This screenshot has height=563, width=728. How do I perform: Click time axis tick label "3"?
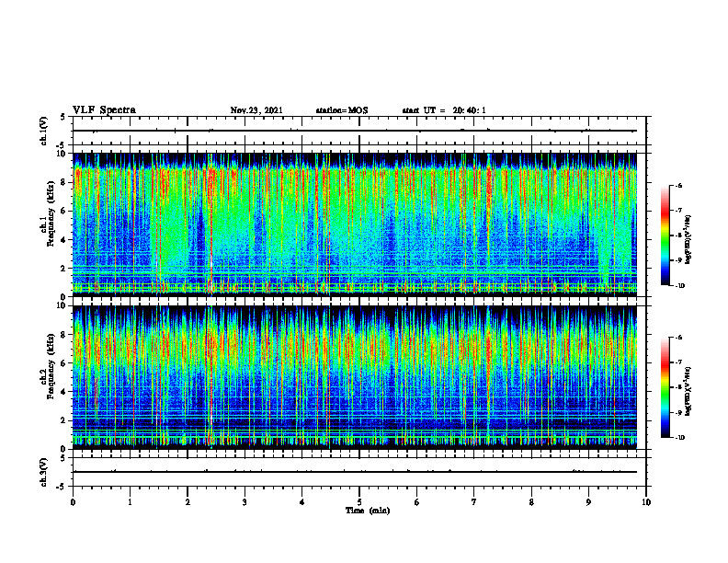(245, 502)
